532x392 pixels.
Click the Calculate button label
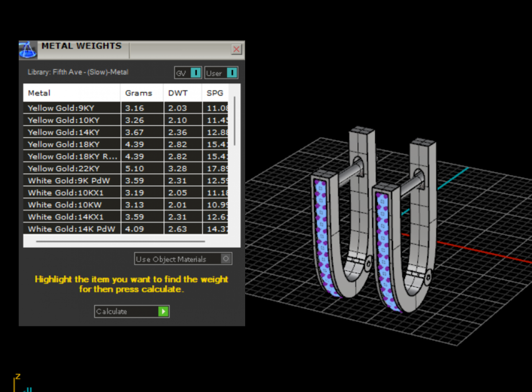(x=112, y=311)
